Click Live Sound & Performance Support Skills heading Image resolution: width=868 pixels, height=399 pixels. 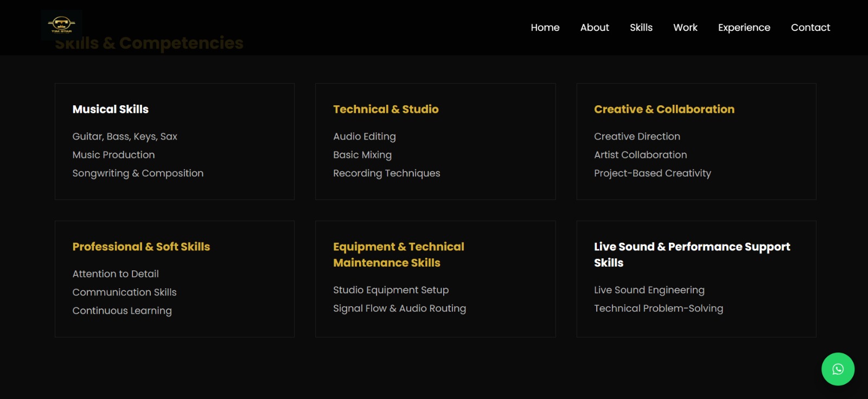(692, 255)
